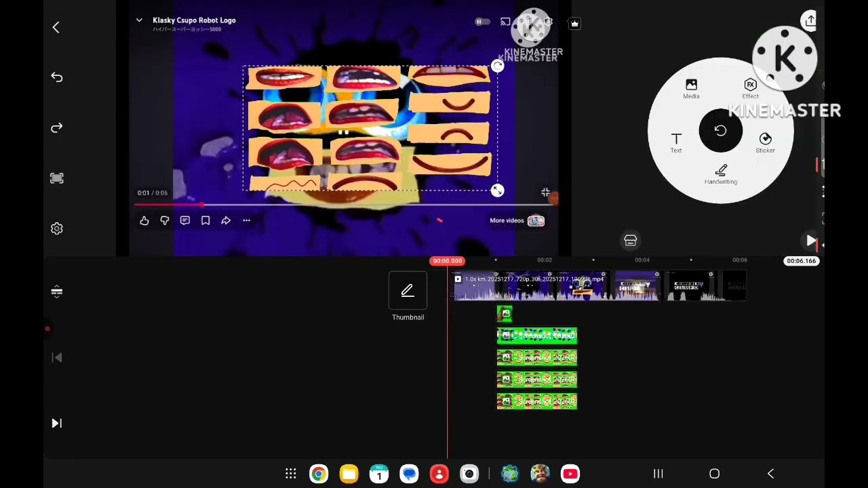Image resolution: width=868 pixels, height=488 pixels.
Task: Open the Thumbnail editor
Action: click(x=408, y=297)
